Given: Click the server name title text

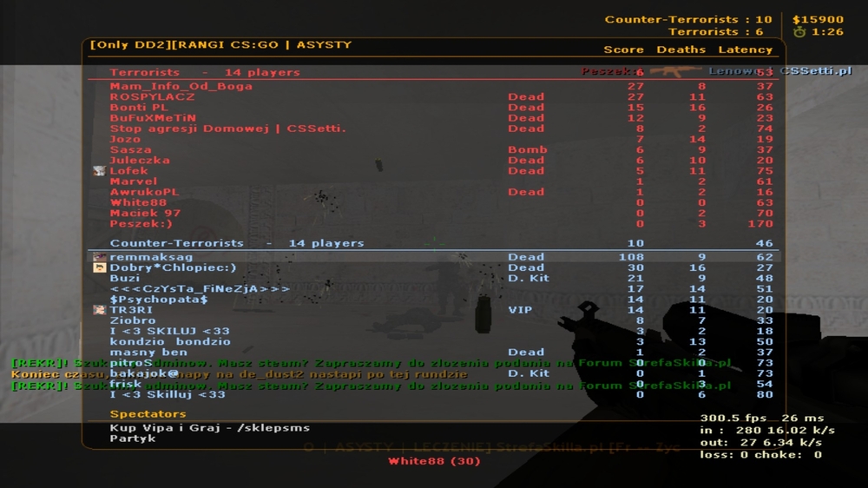Looking at the screenshot, I should point(220,45).
